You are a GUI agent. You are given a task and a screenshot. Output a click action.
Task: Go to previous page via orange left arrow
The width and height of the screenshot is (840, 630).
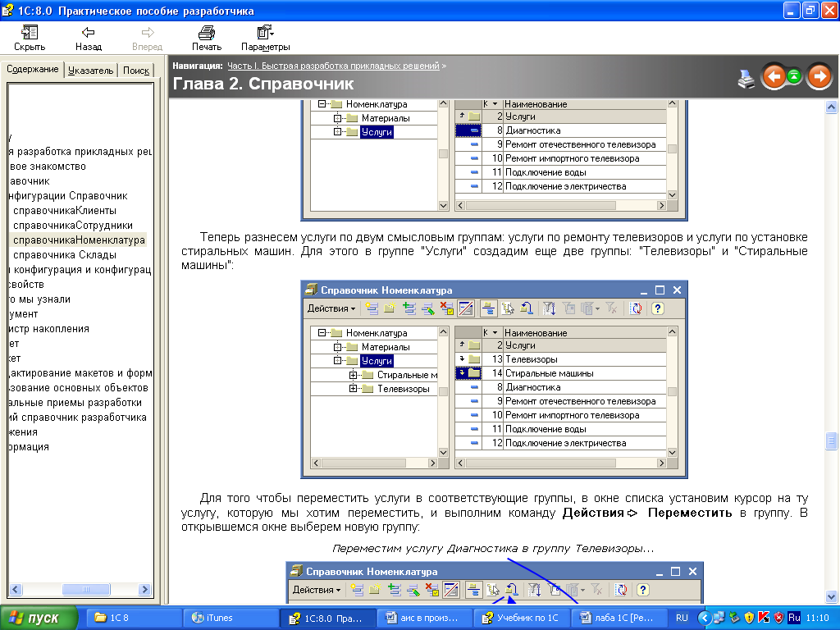[774, 77]
